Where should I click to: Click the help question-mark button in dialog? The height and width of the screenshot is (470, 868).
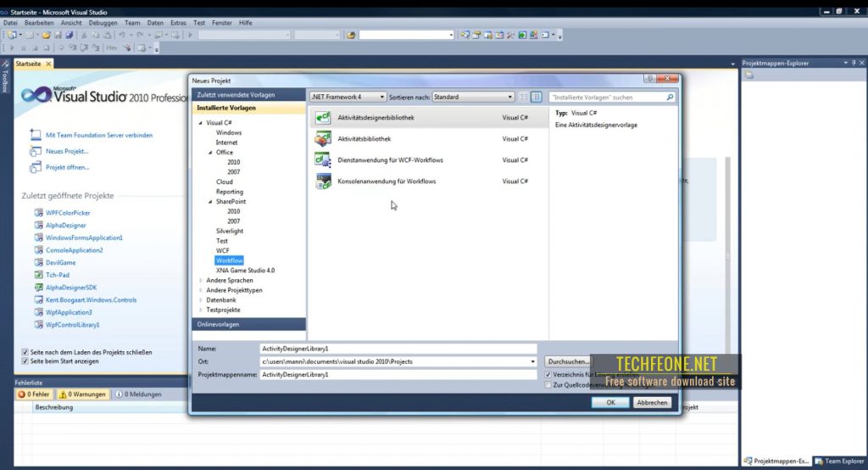pos(650,79)
